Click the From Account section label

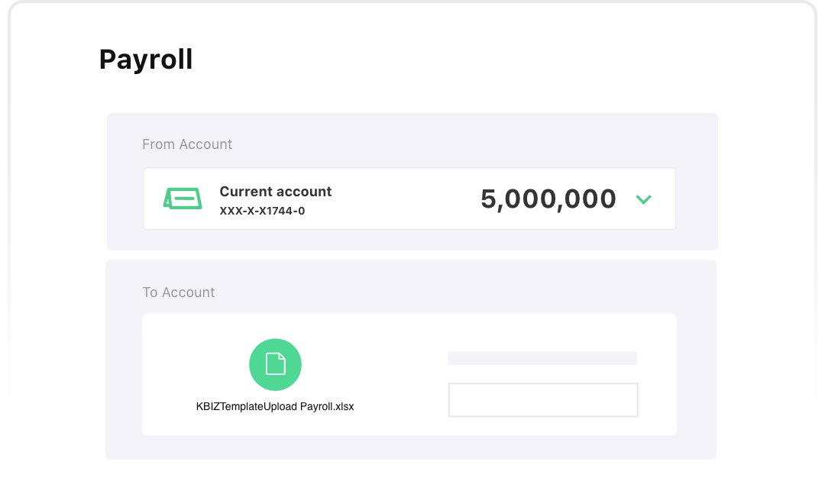pyautogui.click(x=187, y=144)
